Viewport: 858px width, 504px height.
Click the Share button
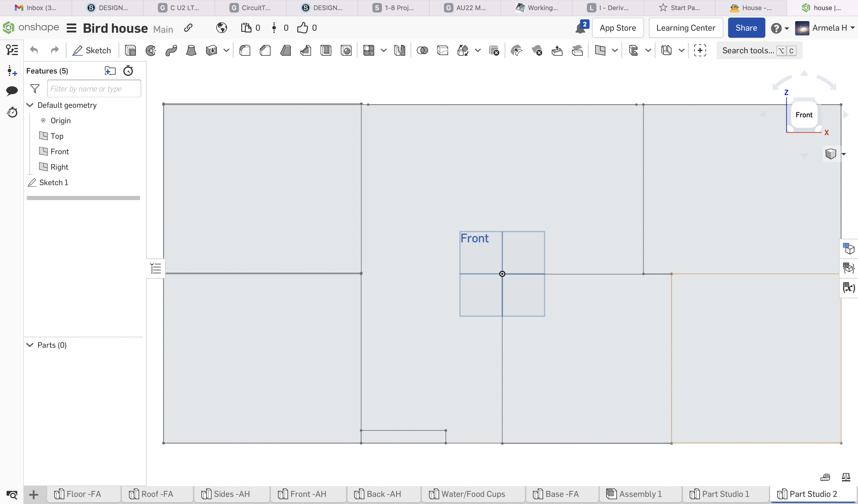(746, 28)
